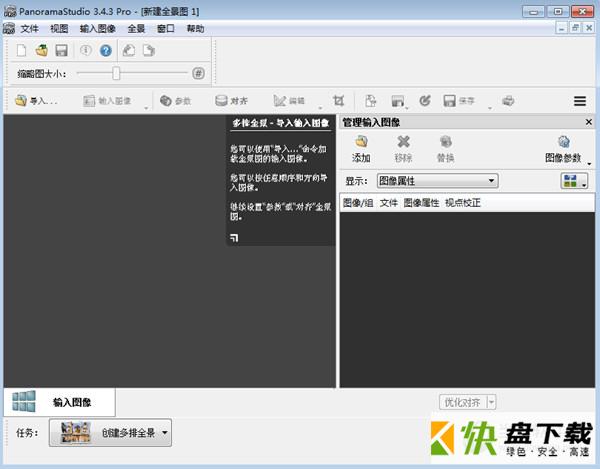Click the thumbnail size slider handle
This screenshot has height=469, width=600.
pos(116,73)
